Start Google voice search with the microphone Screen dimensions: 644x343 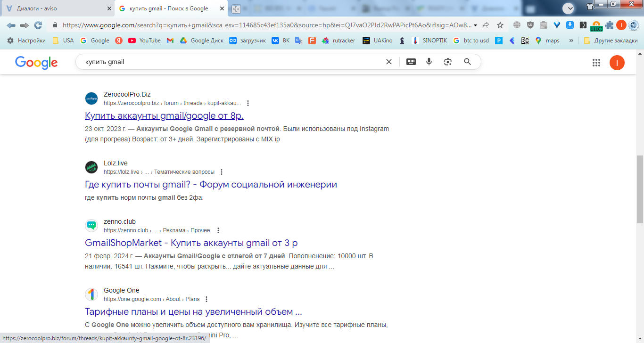click(429, 62)
